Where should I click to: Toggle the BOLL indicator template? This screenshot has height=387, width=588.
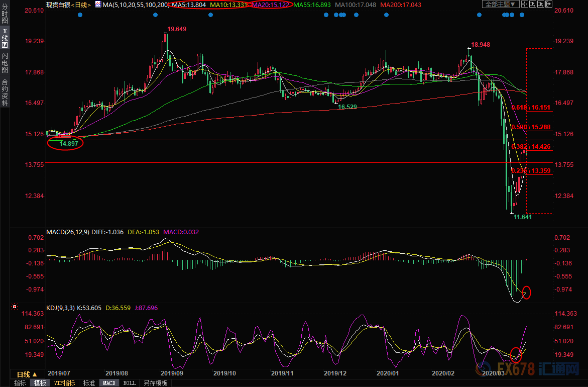click(129, 383)
